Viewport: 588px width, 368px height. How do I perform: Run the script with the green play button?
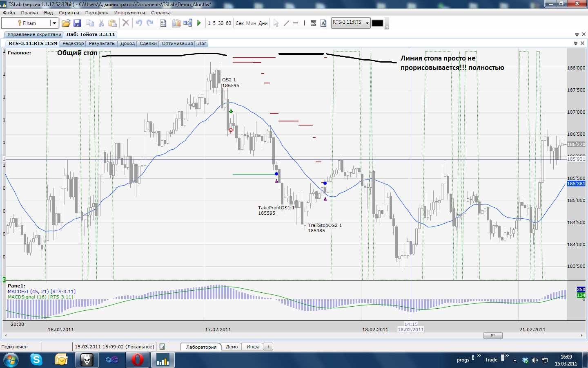(x=199, y=23)
